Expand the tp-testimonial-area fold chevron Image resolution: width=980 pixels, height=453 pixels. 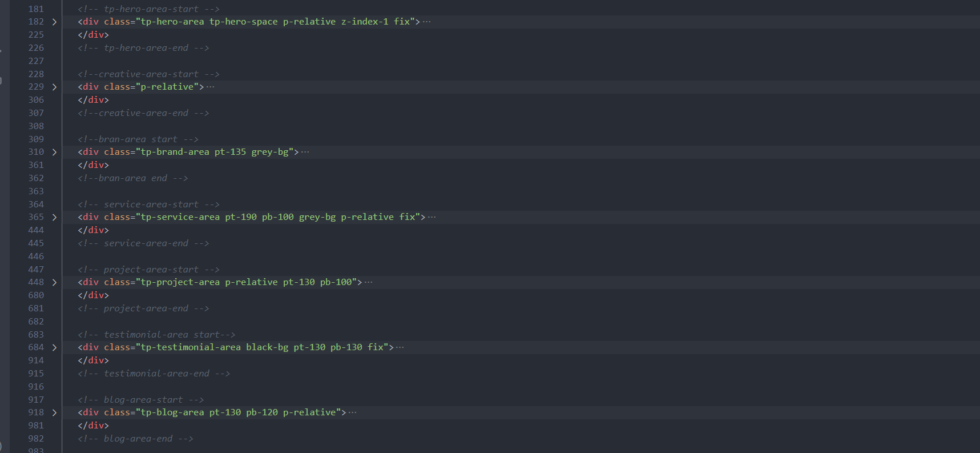tap(55, 347)
